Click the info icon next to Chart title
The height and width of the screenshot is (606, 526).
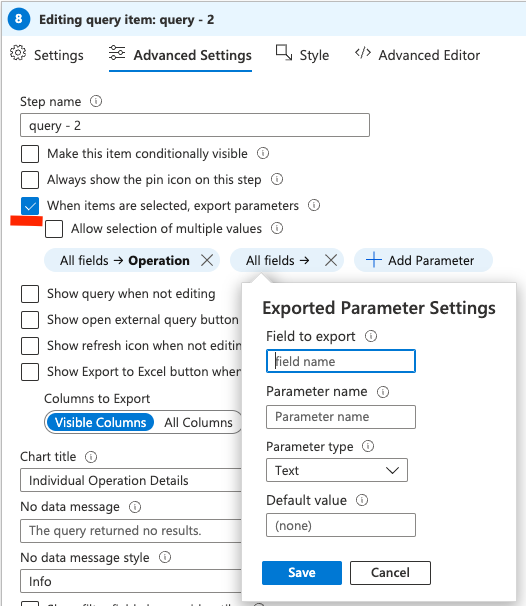click(91, 457)
